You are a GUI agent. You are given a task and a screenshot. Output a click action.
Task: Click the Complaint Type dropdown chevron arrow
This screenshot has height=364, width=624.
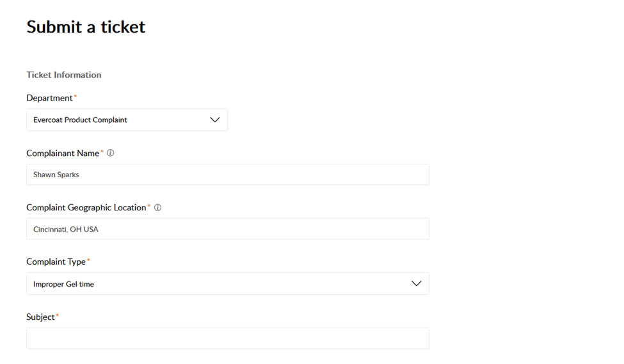coord(417,283)
